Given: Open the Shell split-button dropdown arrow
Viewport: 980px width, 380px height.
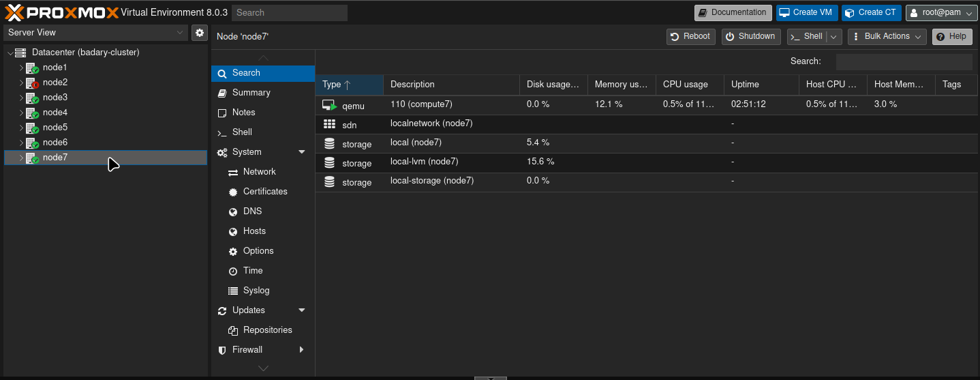Looking at the screenshot, I should pyautogui.click(x=833, y=37).
